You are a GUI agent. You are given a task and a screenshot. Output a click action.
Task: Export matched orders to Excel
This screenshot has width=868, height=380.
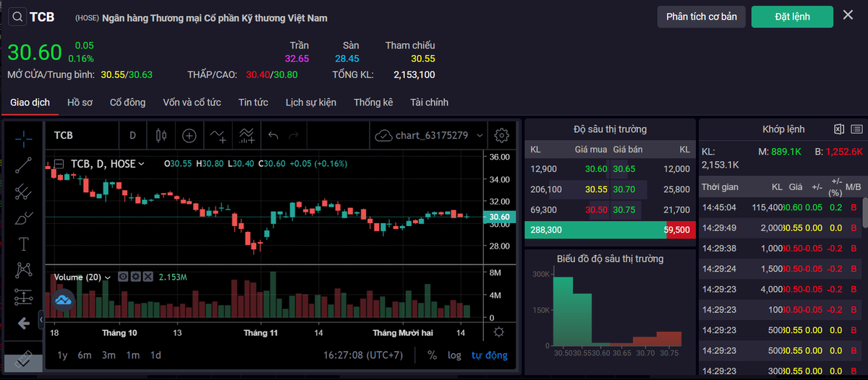(x=839, y=129)
